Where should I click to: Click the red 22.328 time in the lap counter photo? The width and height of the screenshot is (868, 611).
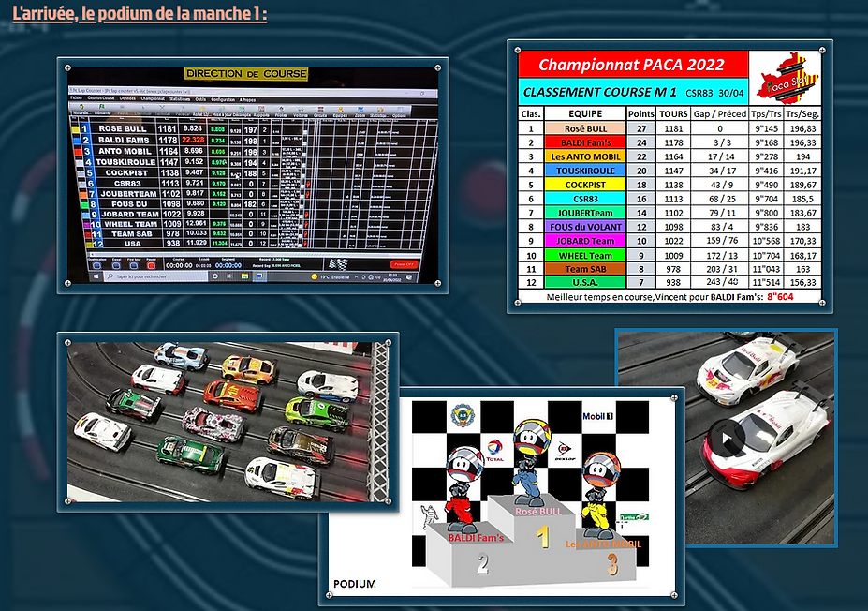(193, 140)
